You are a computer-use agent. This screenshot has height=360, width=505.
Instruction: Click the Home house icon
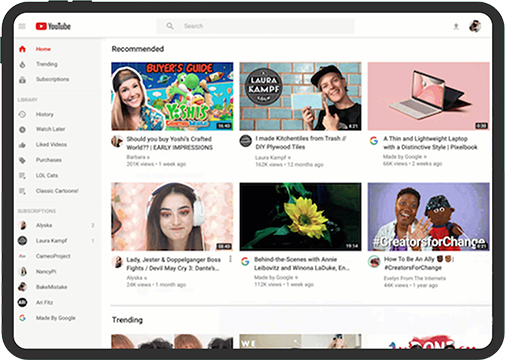coord(22,49)
